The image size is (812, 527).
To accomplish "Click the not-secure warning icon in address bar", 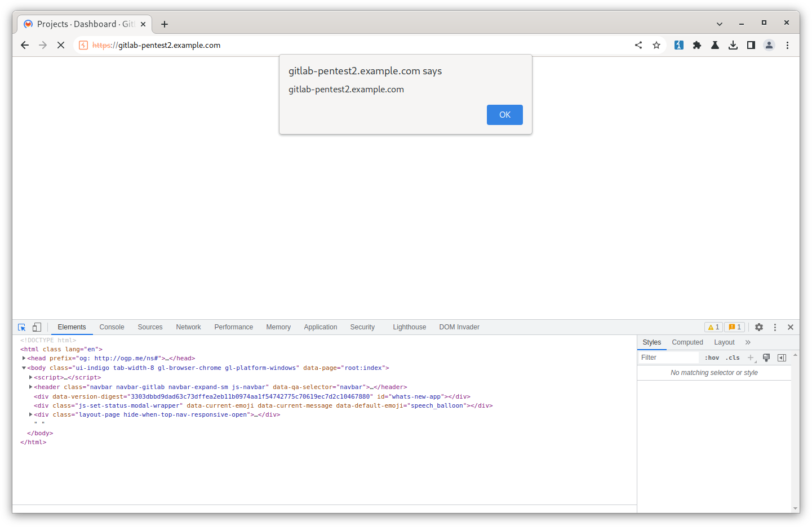I will tap(83, 45).
